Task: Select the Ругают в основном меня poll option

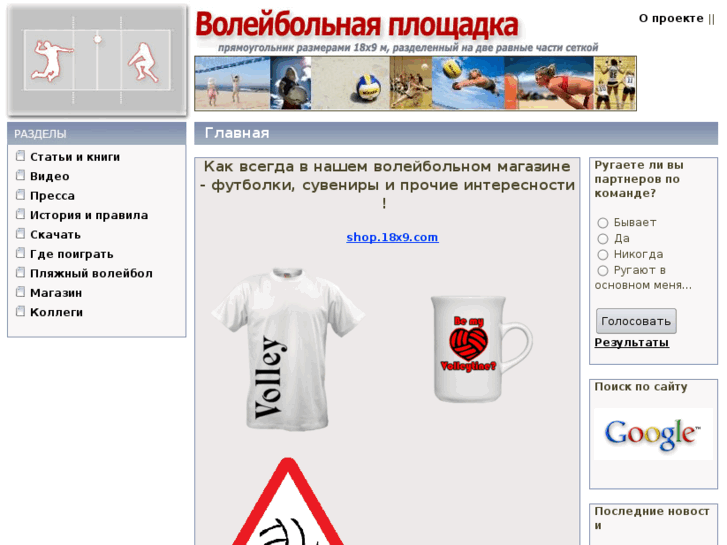Action: pos(603,270)
